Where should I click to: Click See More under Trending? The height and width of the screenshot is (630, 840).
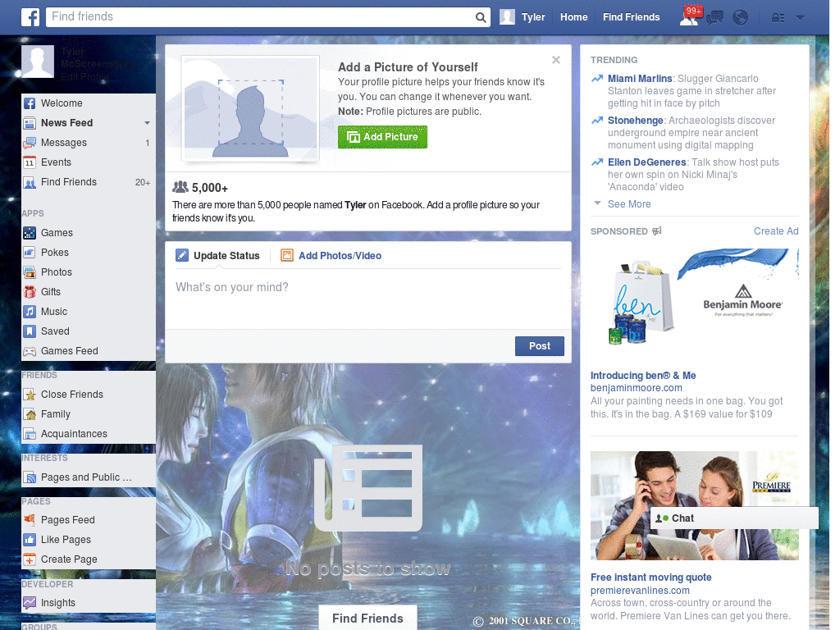(629, 204)
